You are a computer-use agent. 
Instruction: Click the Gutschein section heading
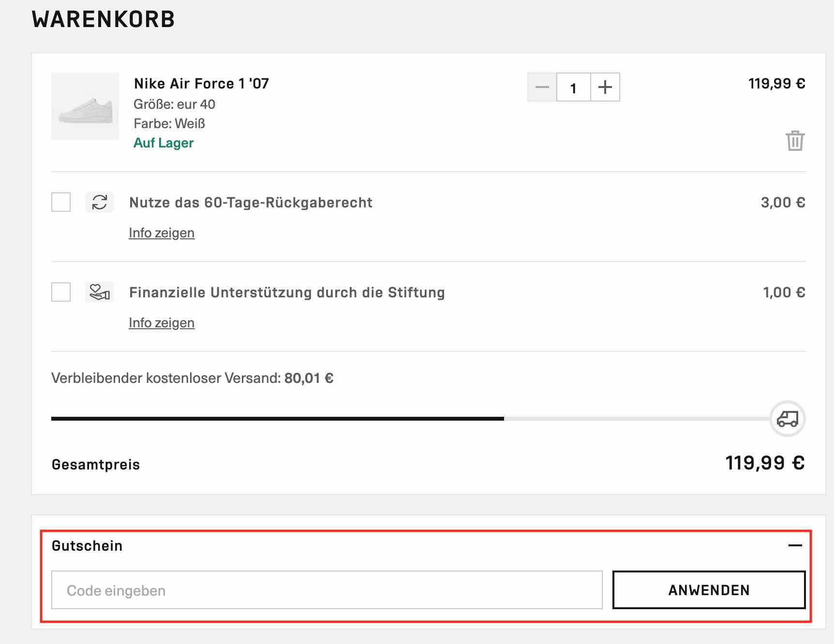[x=87, y=546]
